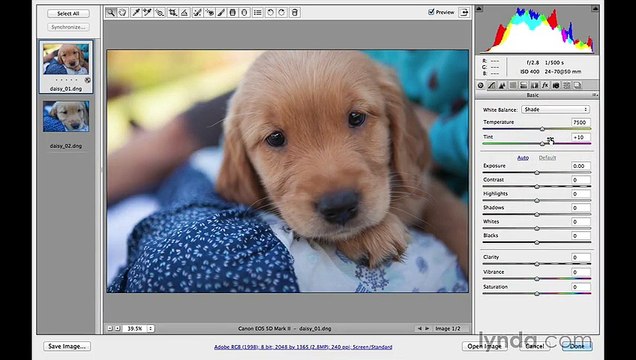The image size is (636, 360).
Task: Click the Contrast slider handle
Action: click(x=537, y=186)
